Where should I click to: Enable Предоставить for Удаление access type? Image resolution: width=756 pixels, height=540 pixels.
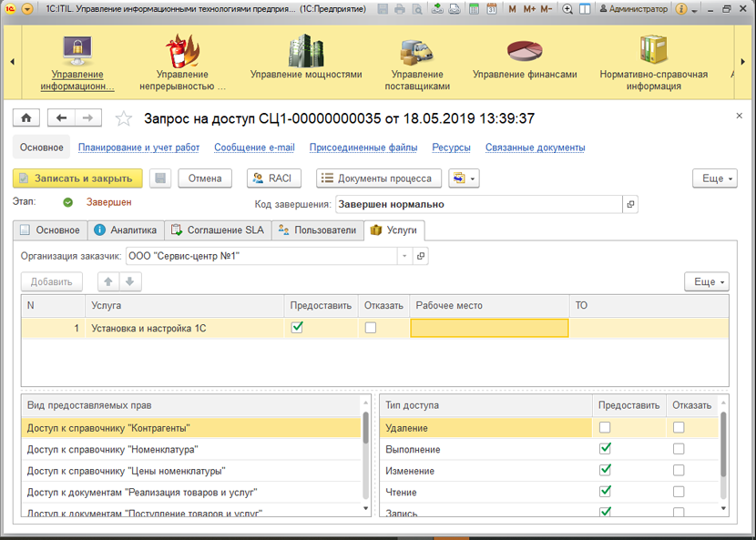(605, 427)
